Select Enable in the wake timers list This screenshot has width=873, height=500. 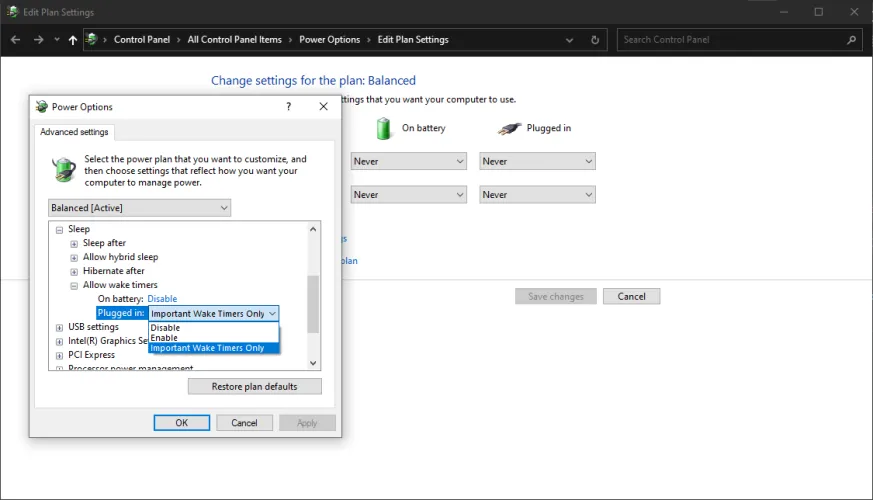(x=164, y=338)
